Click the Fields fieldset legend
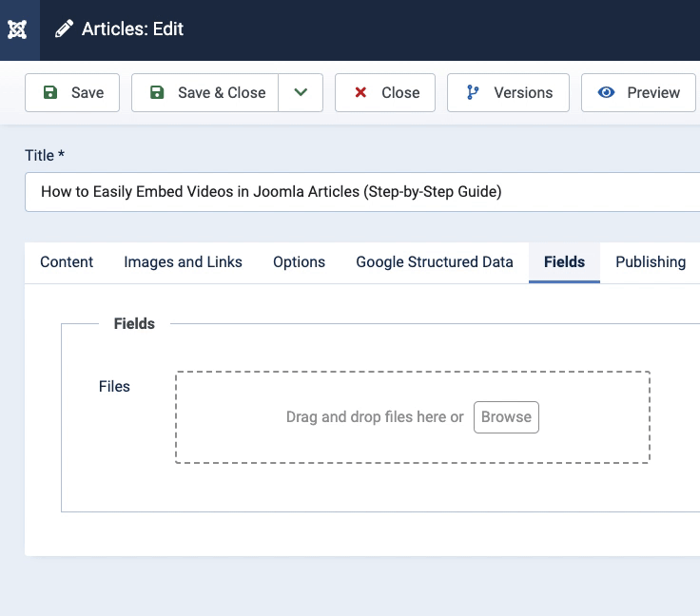Screen dimensions: 700x616 pos(134,323)
